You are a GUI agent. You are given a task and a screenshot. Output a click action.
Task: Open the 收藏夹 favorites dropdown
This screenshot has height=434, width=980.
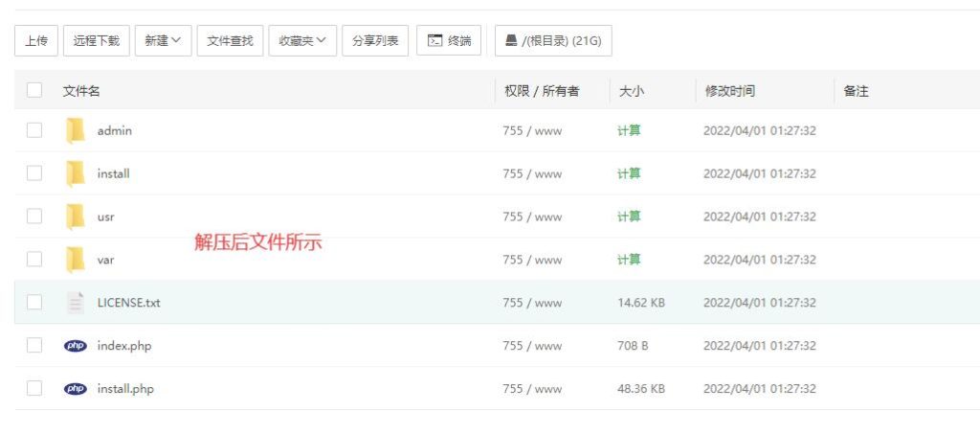click(302, 40)
